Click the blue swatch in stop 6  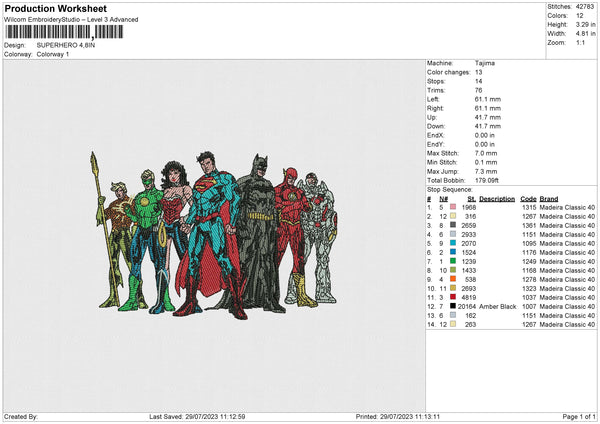[453, 252]
